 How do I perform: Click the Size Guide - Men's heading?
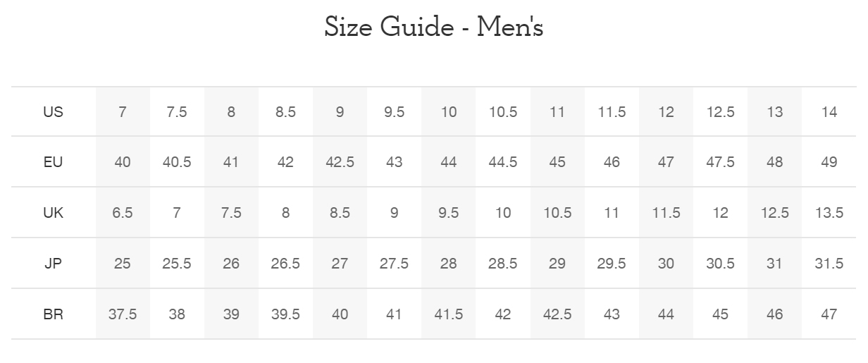pyautogui.click(x=434, y=27)
